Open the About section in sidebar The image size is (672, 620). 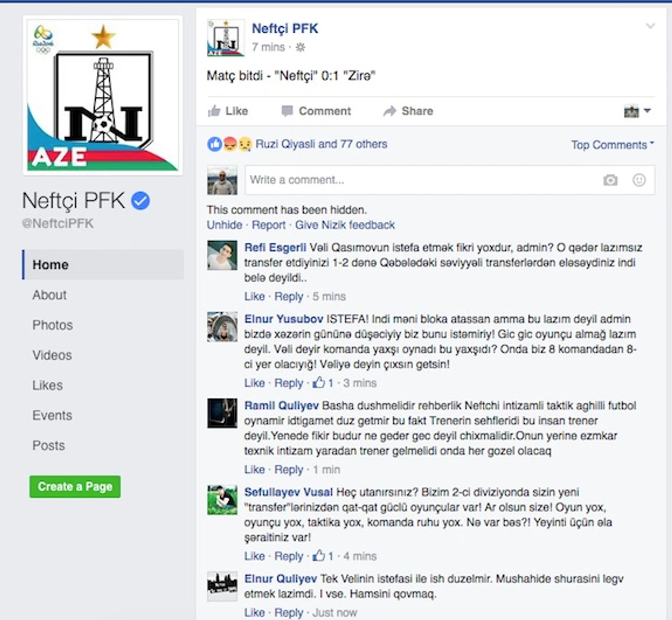click(x=49, y=295)
